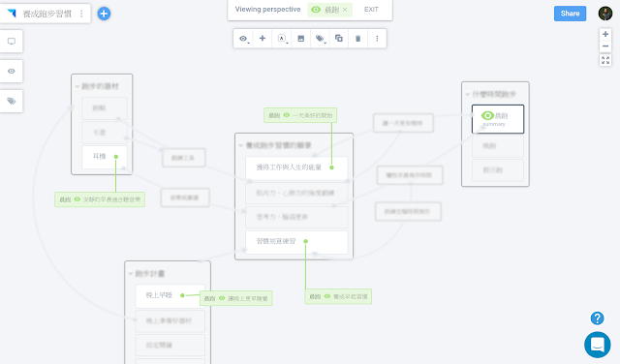This screenshot has width=620, height=364.
Task: Collapse the 什麼時間跑步 group
Action: tap(467, 94)
